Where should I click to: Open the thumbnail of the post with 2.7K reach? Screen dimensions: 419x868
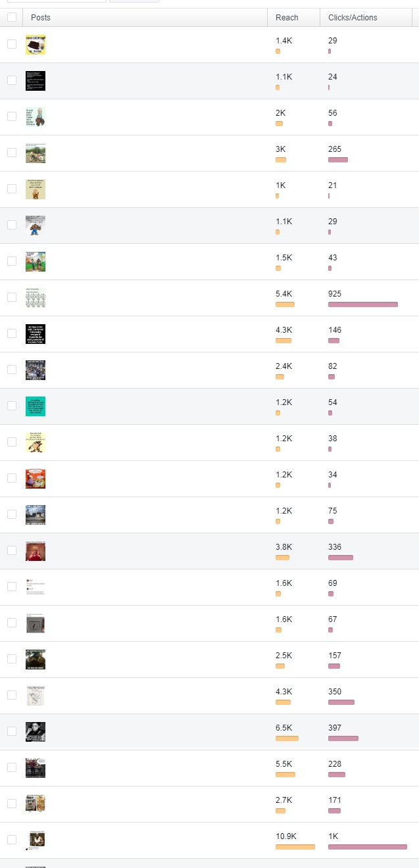[36, 804]
